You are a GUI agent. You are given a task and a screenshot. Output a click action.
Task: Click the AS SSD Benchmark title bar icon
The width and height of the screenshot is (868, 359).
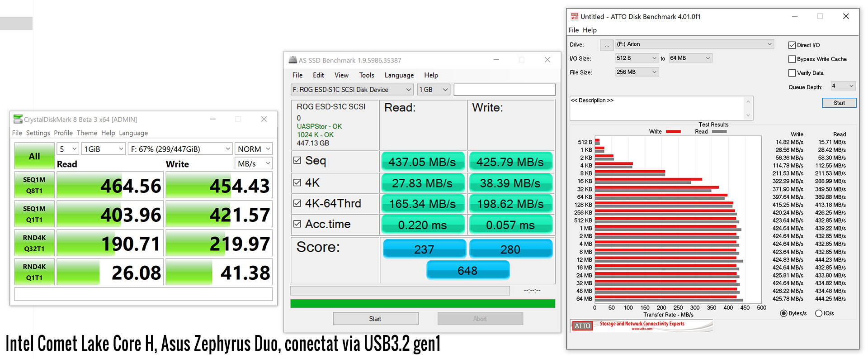(293, 60)
